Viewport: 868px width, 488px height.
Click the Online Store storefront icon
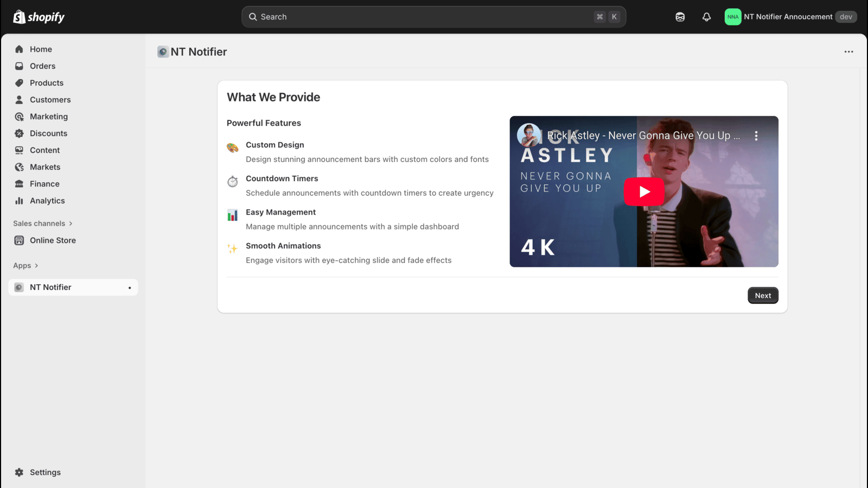(x=19, y=240)
